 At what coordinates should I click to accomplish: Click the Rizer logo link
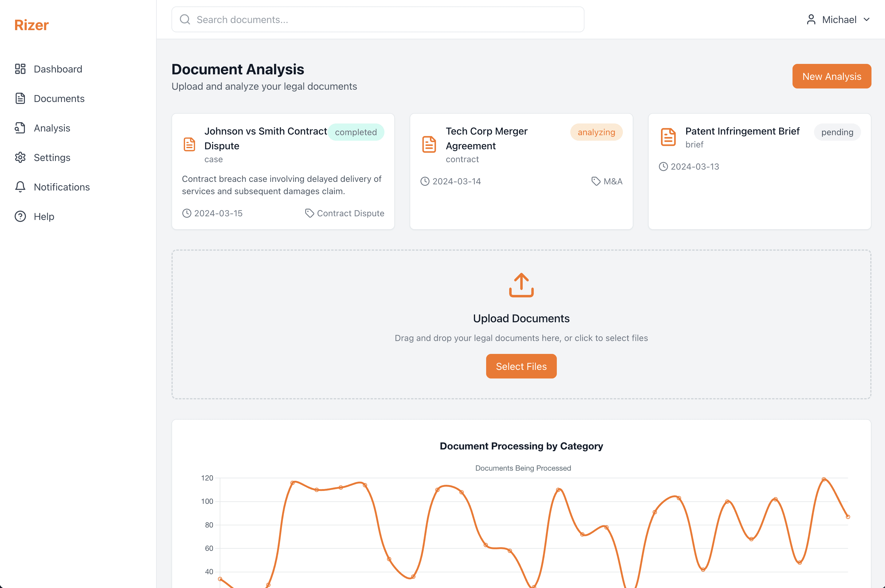[32, 25]
